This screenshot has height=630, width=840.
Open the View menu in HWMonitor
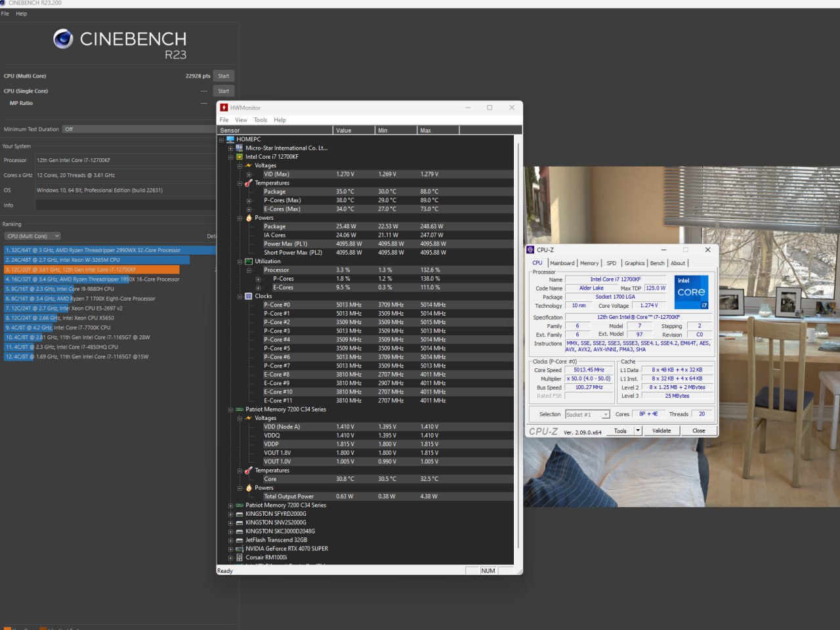pos(241,120)
